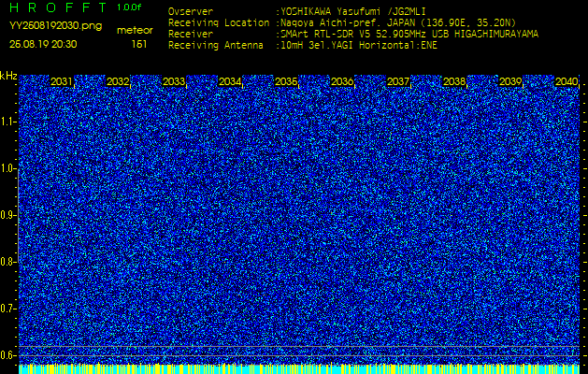Click the yellow-cyan signal level strip at bottom
Viewport: 588px width, 374px height.
[x=299, y=368]
